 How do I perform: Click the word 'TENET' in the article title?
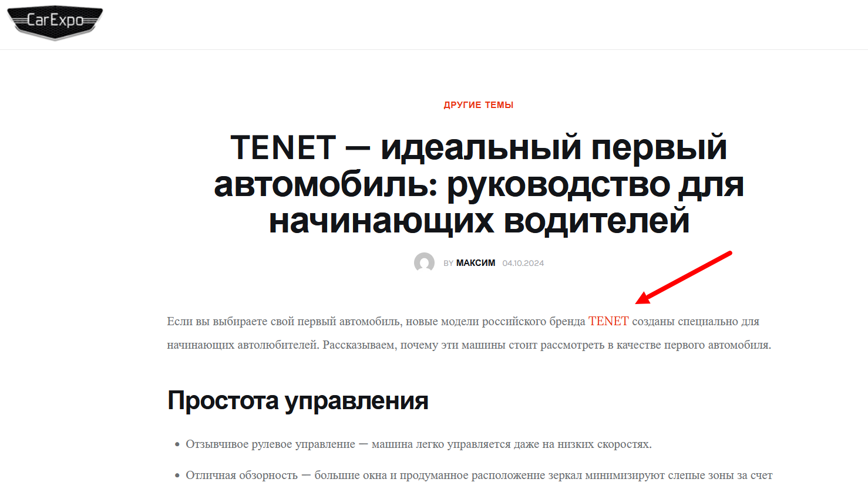283,147
